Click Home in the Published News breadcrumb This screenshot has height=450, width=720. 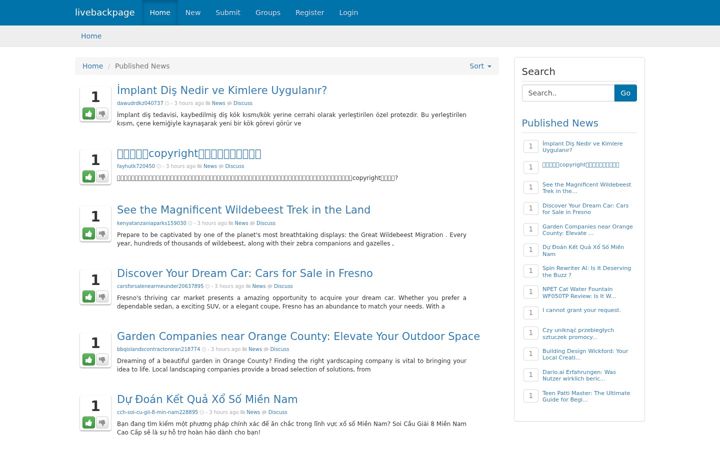click(x=92, y=66)
